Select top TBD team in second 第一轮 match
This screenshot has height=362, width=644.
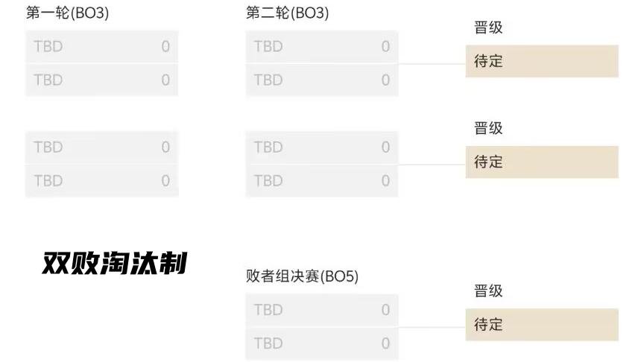click(x=101, y=147)
